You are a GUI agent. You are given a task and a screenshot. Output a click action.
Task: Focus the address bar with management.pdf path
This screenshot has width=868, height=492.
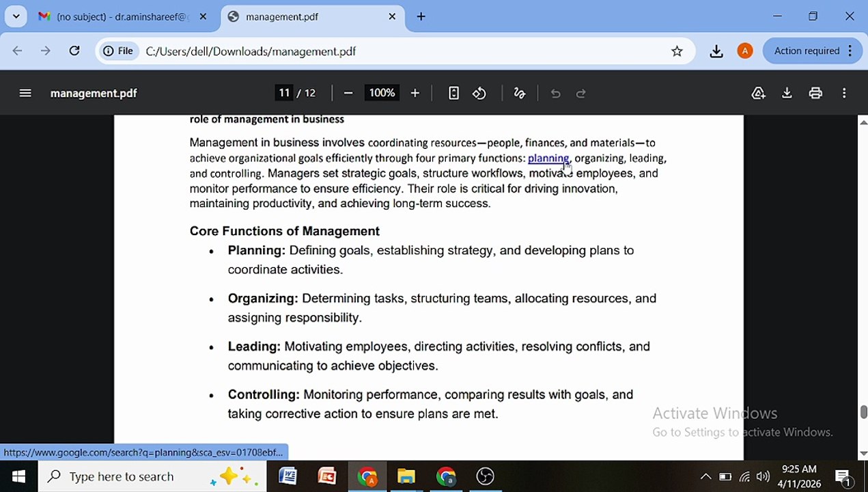[x=403, y=51]
